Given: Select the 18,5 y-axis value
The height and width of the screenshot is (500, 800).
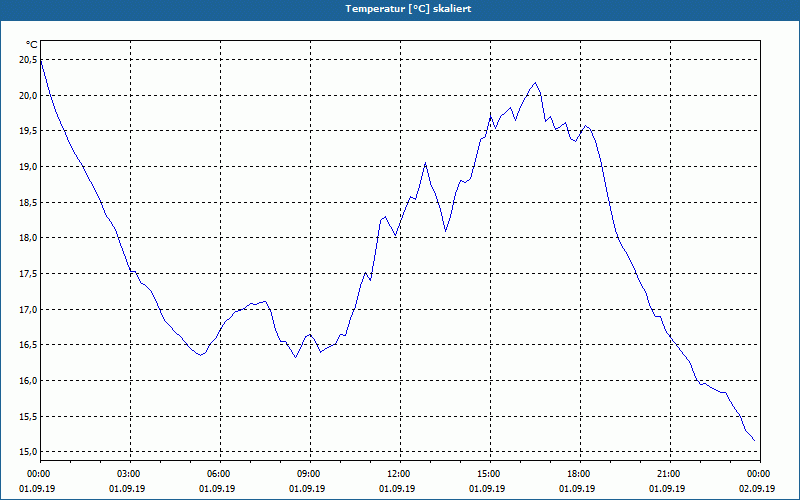Looking at the screenshot, I should [x=28, y=203].
